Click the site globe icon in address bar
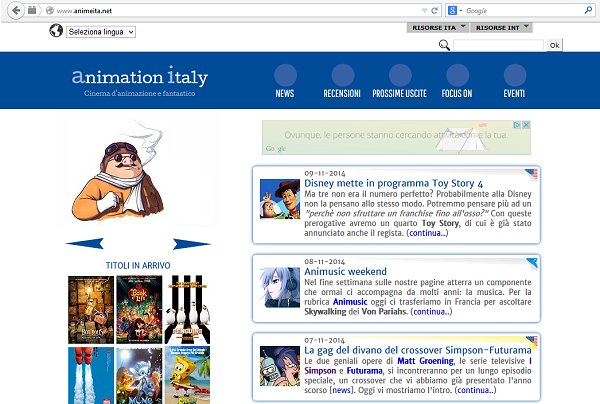The width and height of the screenshot is (600, 404). [x=50, y=11]
